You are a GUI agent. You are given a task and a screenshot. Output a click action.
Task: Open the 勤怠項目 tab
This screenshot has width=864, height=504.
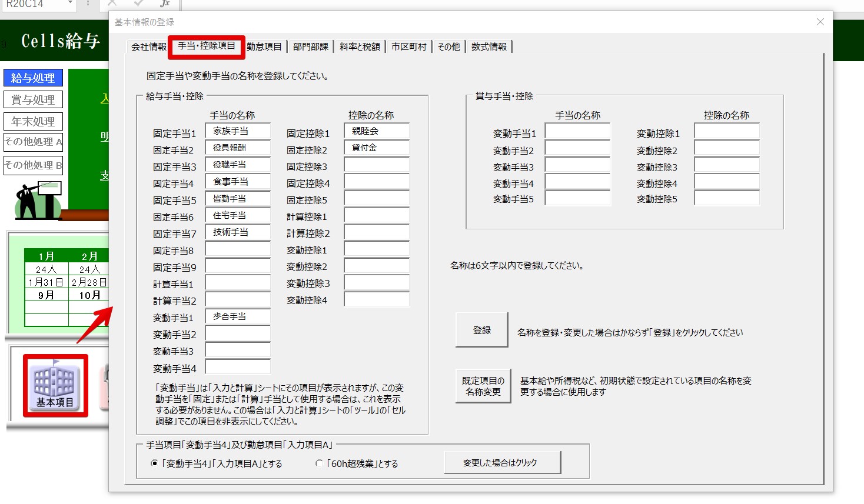coord(264,46)
